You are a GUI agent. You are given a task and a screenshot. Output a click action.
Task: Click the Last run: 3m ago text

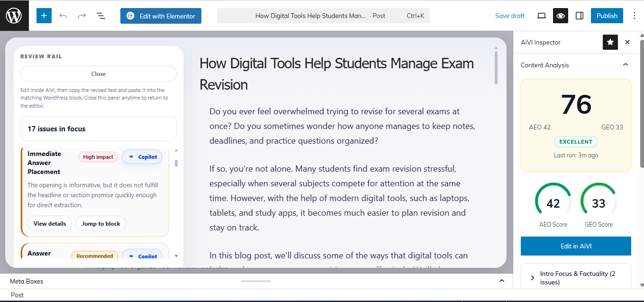pos(576,155)
